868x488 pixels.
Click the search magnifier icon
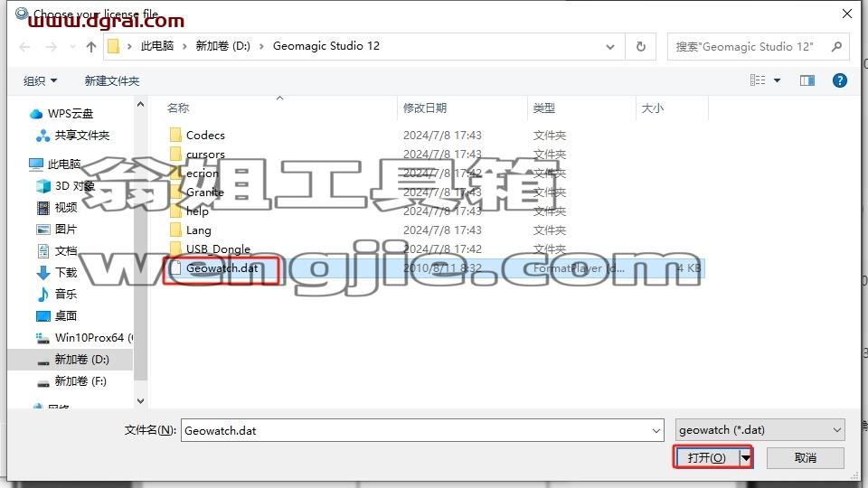pyautogui.click(x=836, y=46)
